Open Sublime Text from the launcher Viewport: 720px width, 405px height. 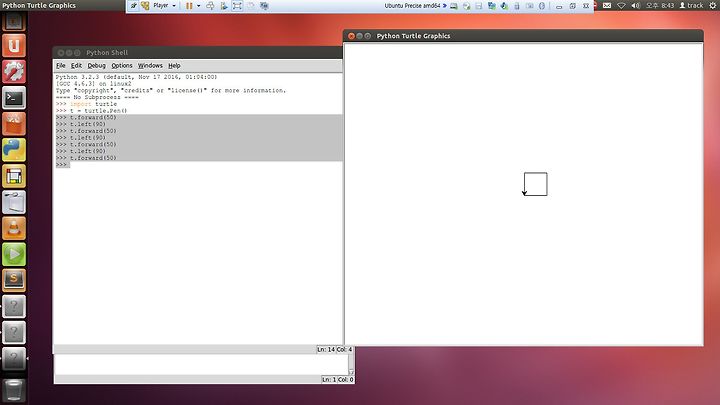[x=14, y=280]
